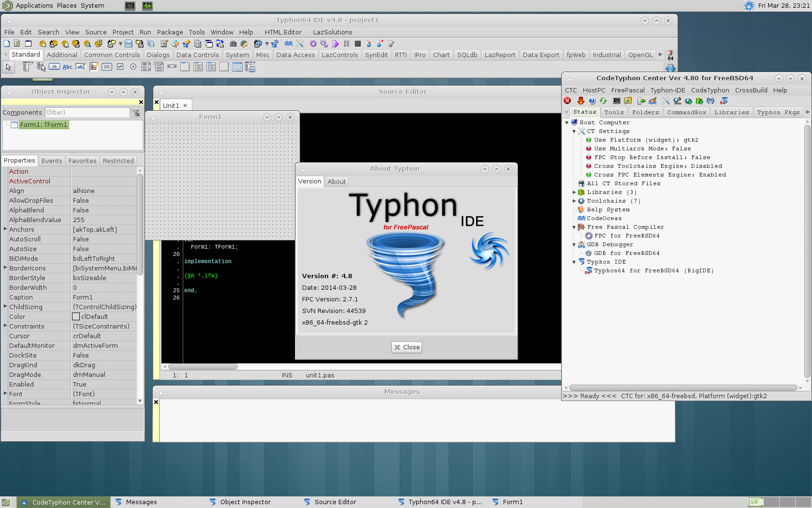Select Form1: TForm1 in component tree
This screenshot has width=812, height=508.
pos(43,125)
